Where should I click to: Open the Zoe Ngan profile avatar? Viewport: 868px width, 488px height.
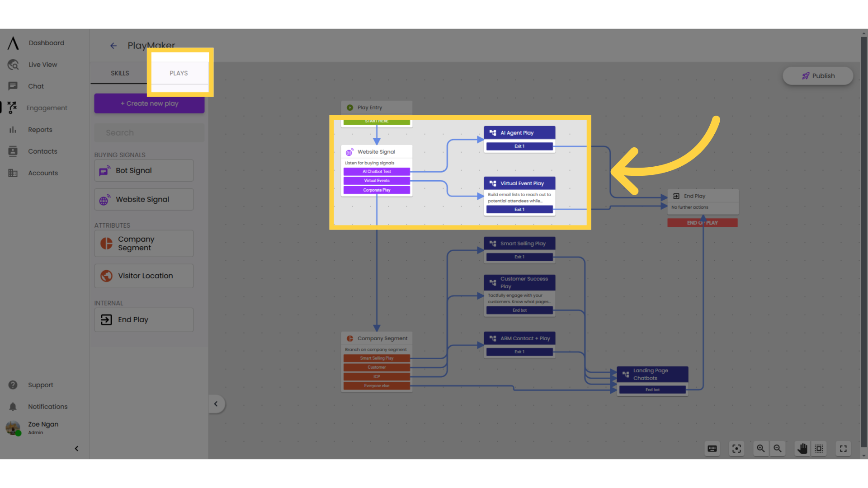(13, 427)
